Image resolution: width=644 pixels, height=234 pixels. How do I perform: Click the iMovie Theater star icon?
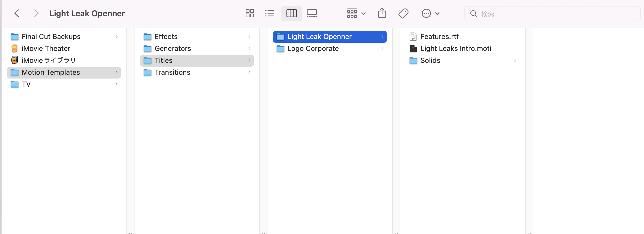tap(15, 48)
